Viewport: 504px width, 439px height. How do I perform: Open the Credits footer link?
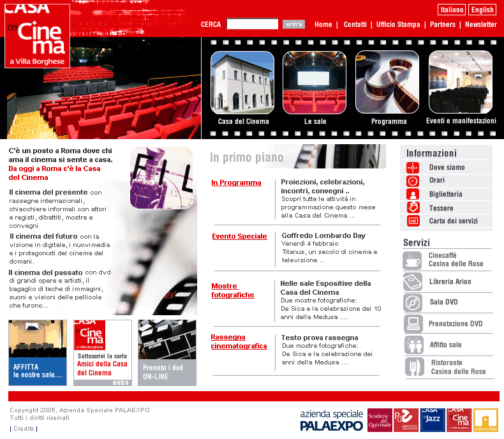[24, 429]
